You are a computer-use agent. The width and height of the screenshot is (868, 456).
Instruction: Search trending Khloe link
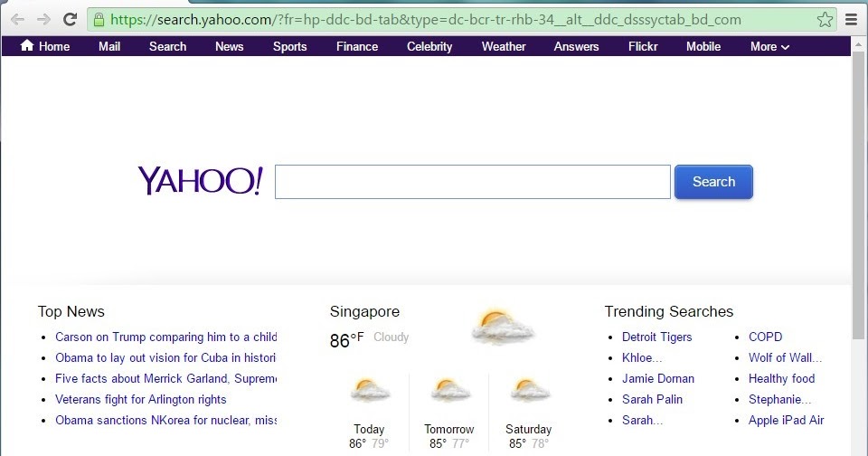click(x=642, y=358)
